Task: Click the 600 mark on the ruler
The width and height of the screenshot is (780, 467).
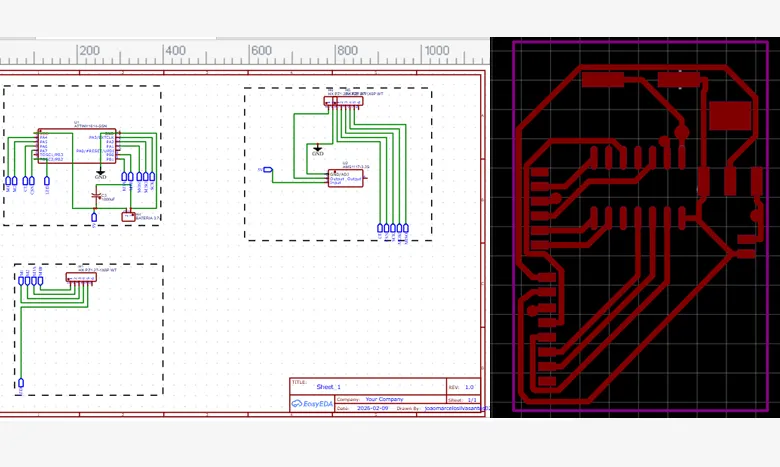Action: [x=261, y=50]
